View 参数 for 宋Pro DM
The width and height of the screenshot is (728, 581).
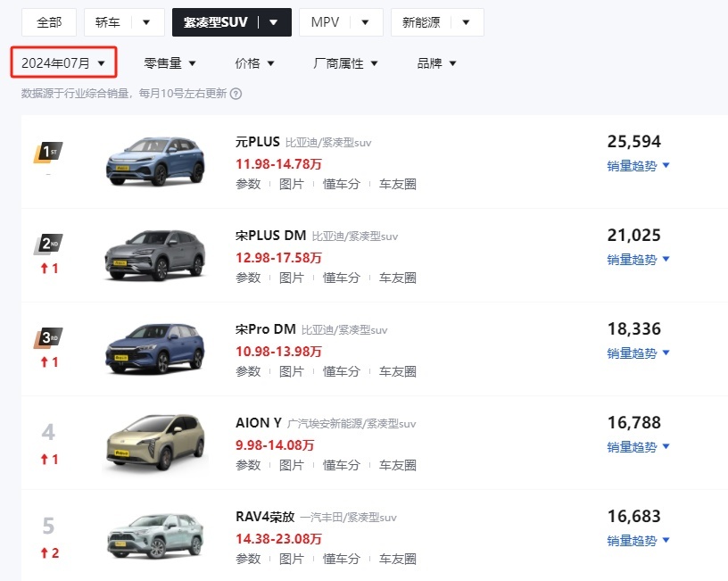click(248, 372)
